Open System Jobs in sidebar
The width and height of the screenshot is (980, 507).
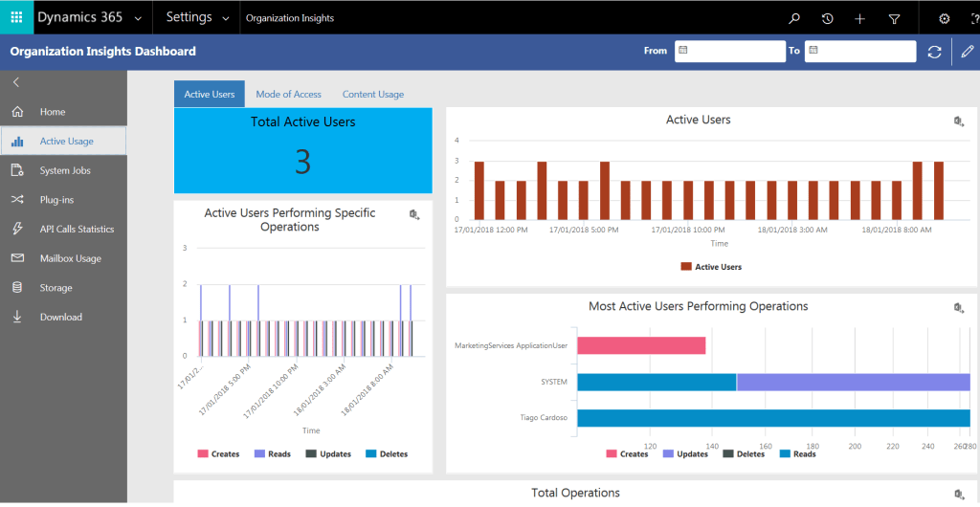tap(65, 170)
